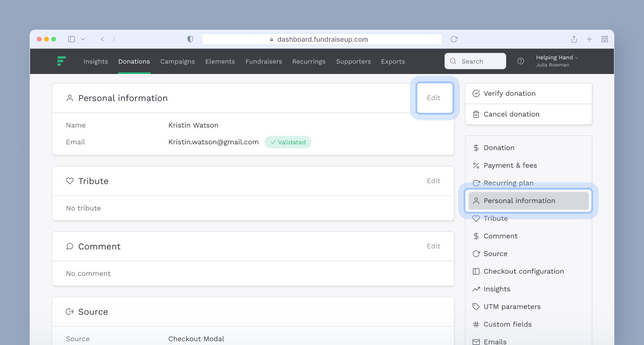The image size is (644, 345).
Task: Select the envelope icon next to Emails
Action: click(476, 341)
